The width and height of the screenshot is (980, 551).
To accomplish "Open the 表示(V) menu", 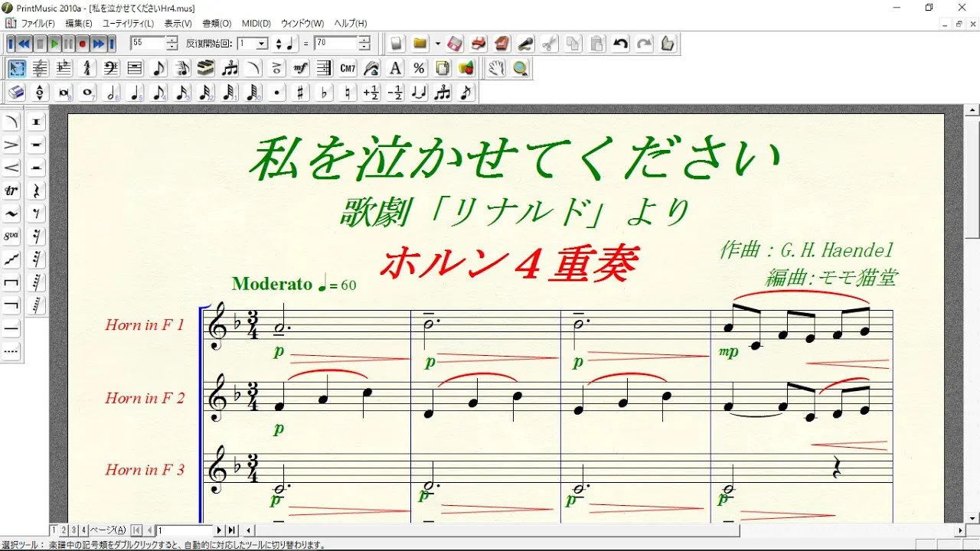I will click(x=178, y=24).
